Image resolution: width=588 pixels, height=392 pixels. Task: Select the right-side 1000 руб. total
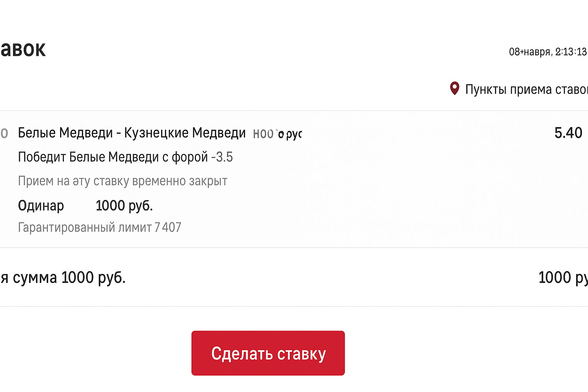pos(563,277)
